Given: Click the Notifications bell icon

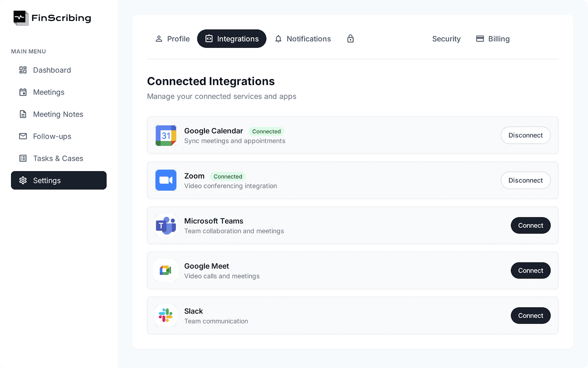Looking at the screenshot, I should tap(278, 39).
